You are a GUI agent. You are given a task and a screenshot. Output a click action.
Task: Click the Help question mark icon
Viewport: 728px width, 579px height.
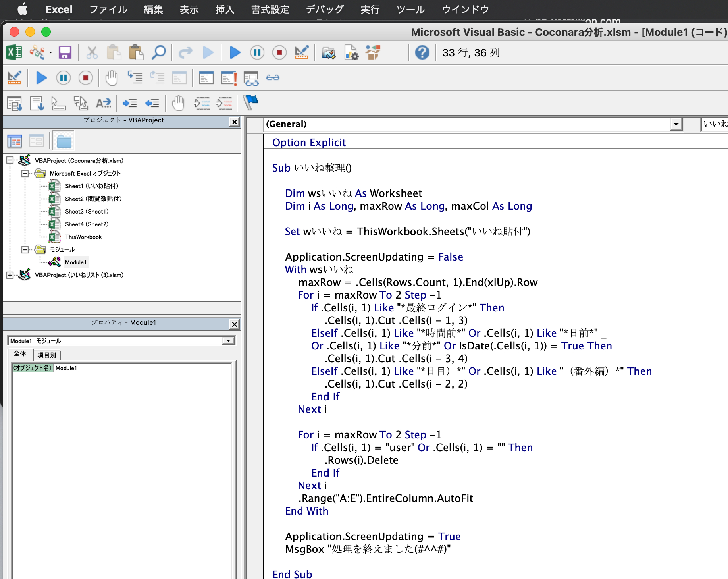422,52
